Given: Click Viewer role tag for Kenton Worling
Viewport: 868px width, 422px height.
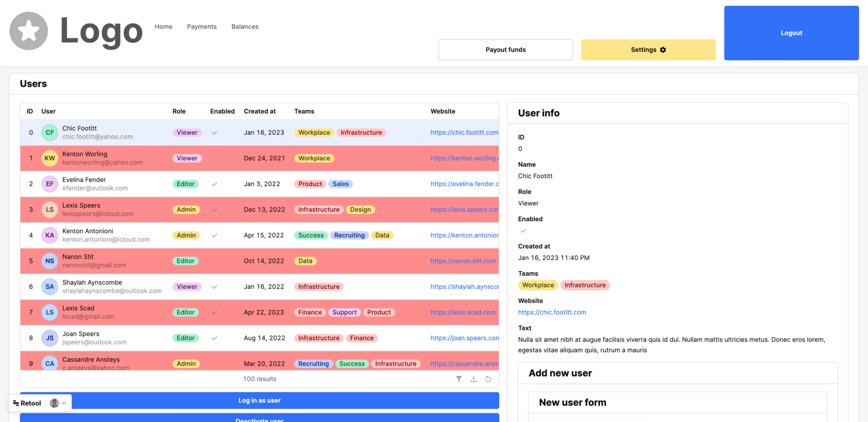Looking at the screenshot, I should [187, 158].
